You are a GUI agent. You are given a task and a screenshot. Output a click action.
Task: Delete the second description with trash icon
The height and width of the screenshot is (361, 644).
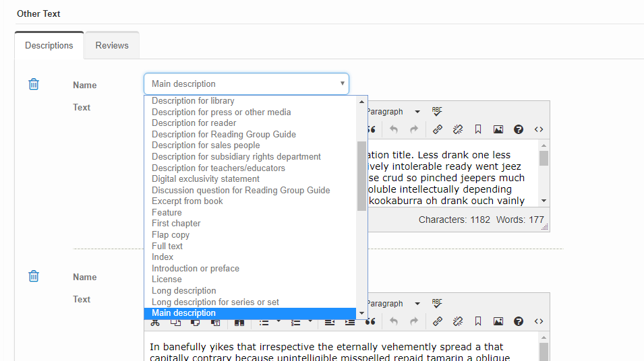[34, 276]
